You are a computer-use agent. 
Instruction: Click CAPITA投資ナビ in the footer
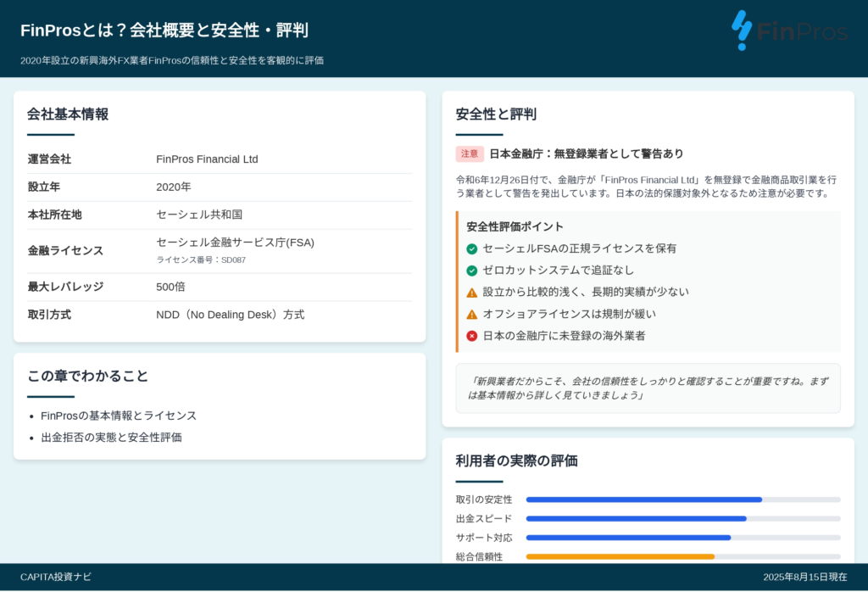(56, 577)
